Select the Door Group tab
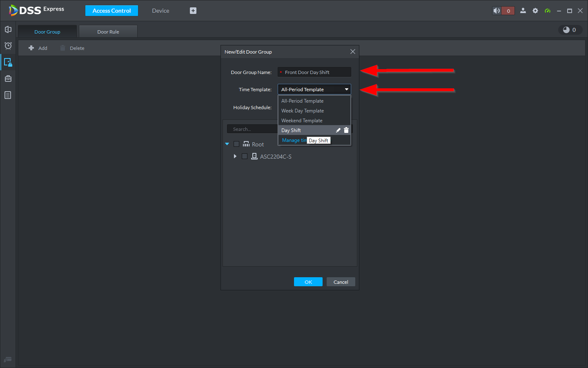The height and width of the screenshot is (368, 588). [x=47, y=31]
